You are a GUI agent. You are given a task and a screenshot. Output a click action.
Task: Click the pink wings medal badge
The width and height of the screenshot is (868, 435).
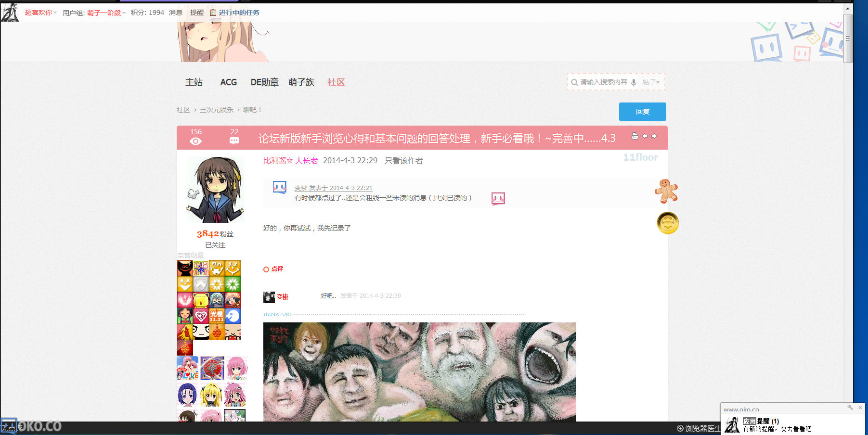click(185, 300)
